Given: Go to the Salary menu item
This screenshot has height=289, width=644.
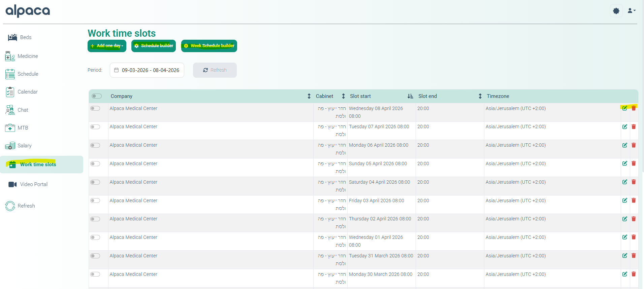Looking at the screenshot, I should (x=24, y=146).
